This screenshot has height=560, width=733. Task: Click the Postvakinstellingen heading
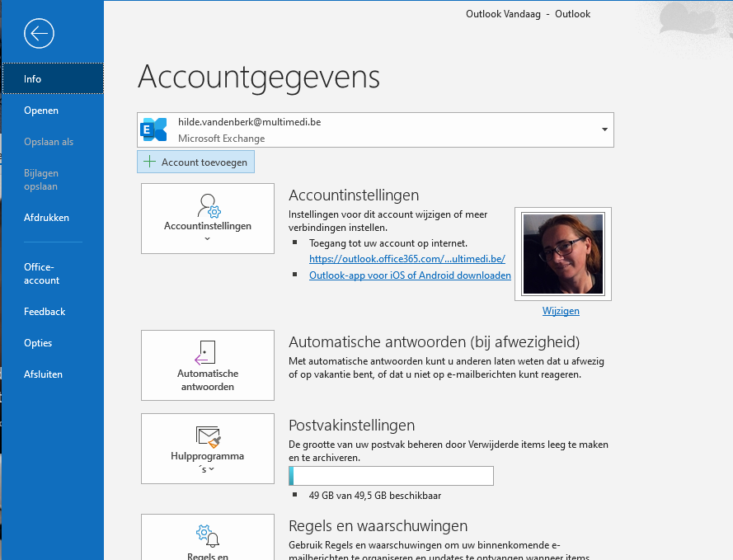351,425
